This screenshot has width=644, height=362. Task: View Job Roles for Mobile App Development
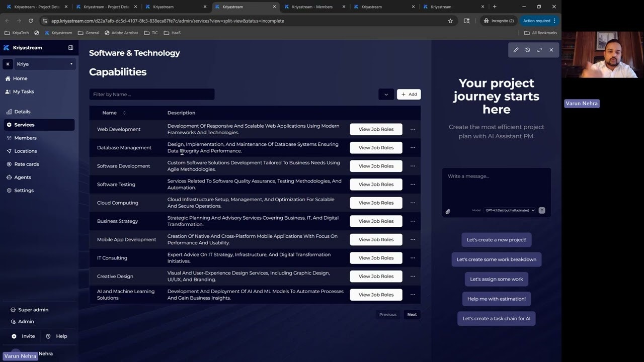pyautogui.click(x=376, y=239)
